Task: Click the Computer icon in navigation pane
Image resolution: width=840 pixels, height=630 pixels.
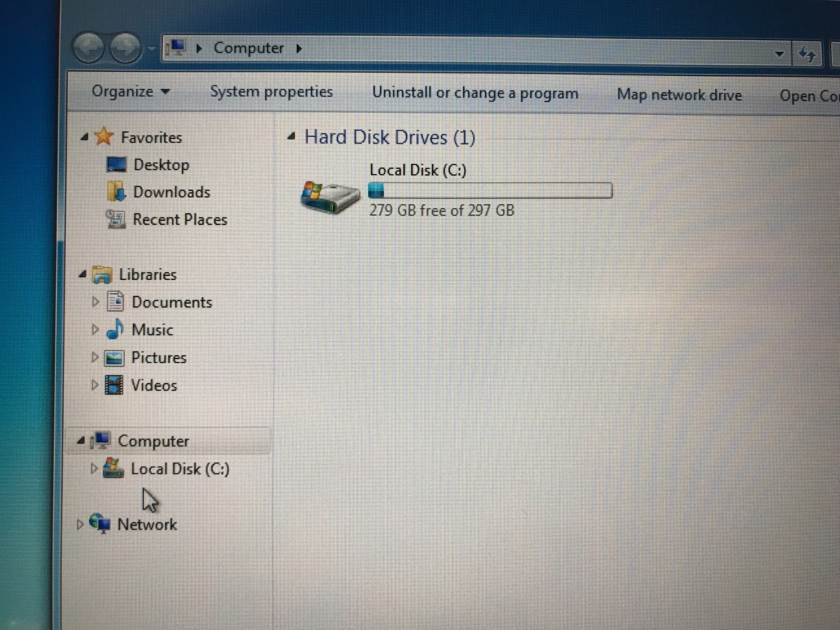Action: [100, 440]
